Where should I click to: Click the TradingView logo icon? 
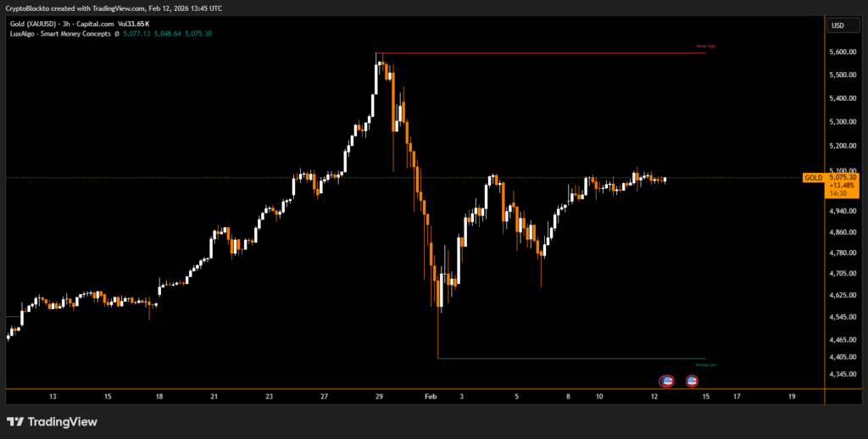point(15,421)
